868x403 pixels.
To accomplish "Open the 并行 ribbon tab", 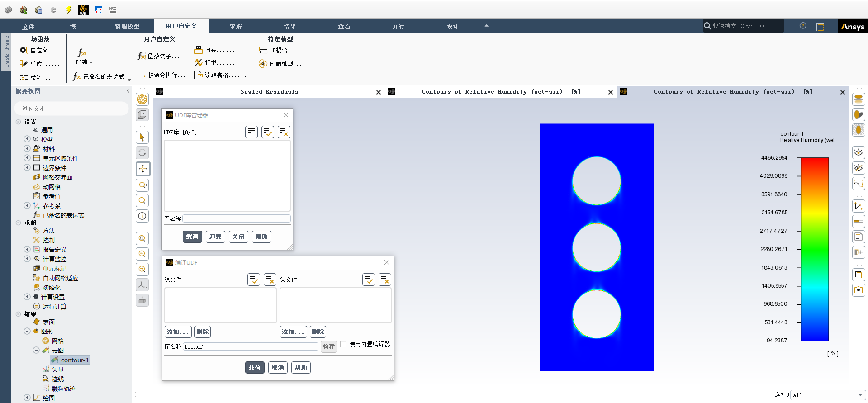I will [x=398, y=26].
